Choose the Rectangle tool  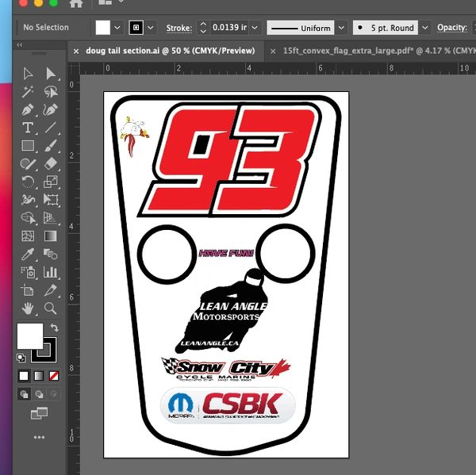28,146
